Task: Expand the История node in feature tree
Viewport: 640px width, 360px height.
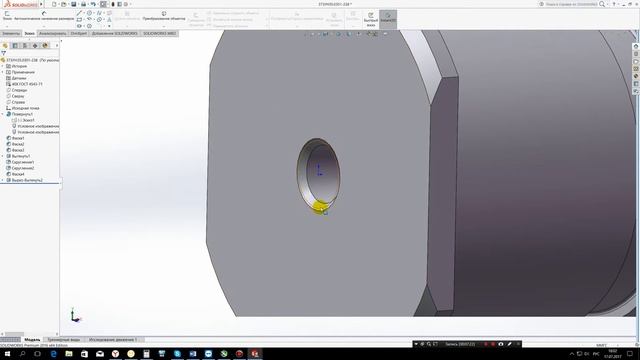Action: coord(2,66)
